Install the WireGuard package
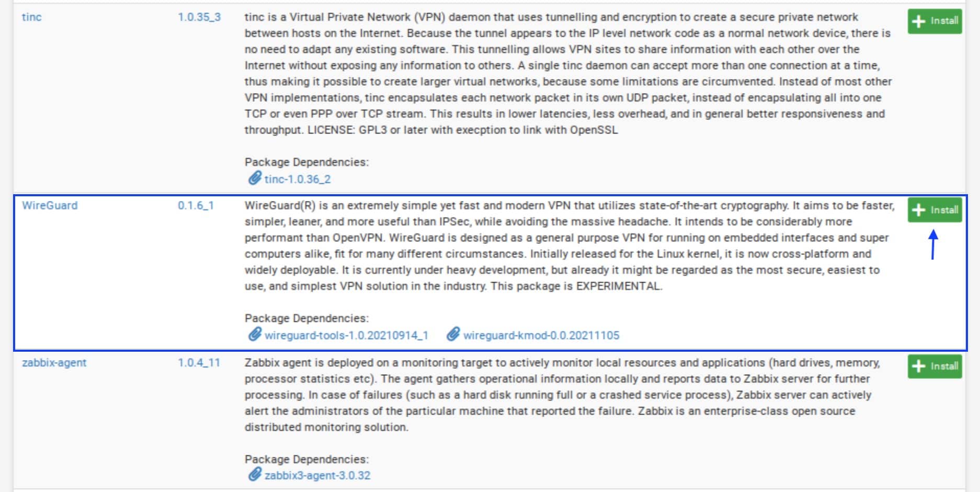980x492 pixels. (935, 210)
